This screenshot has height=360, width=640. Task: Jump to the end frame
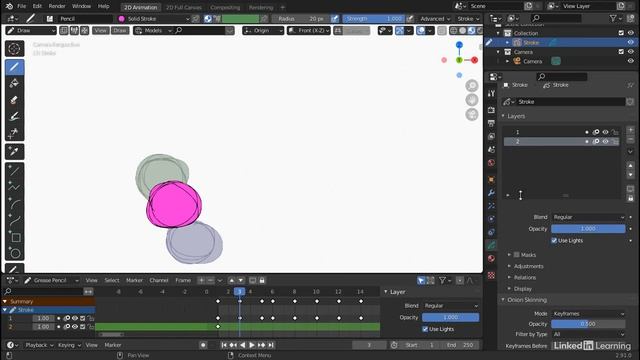pyautogui.click(x=271, y=345)
